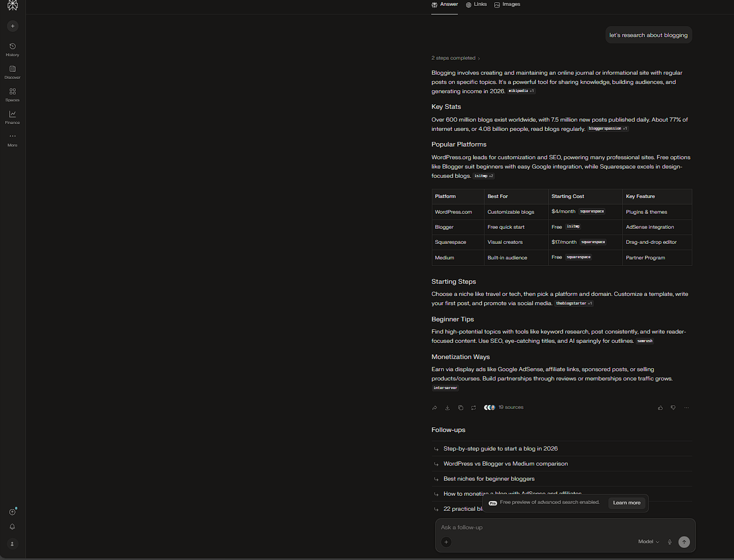This screenshot has width=734, height=560.
Task: Give the answer a thumbs down
Action: point(673,408)
